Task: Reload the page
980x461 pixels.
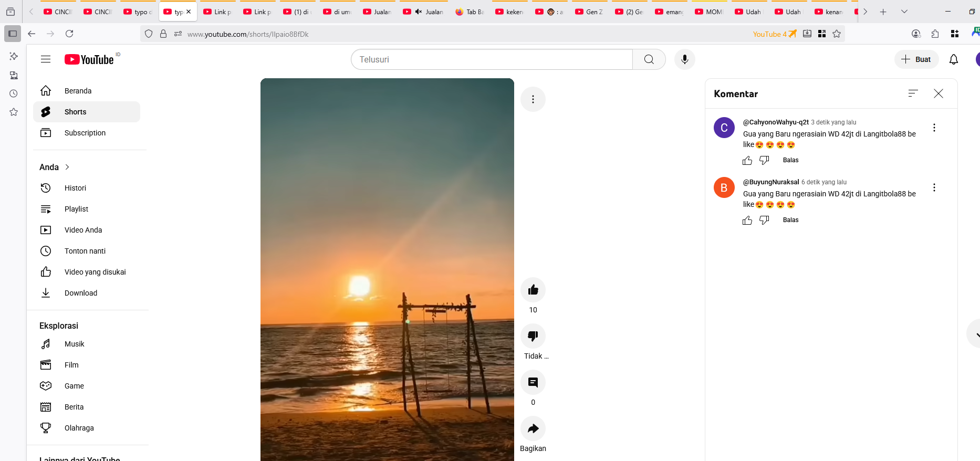Action: point(69,34)
